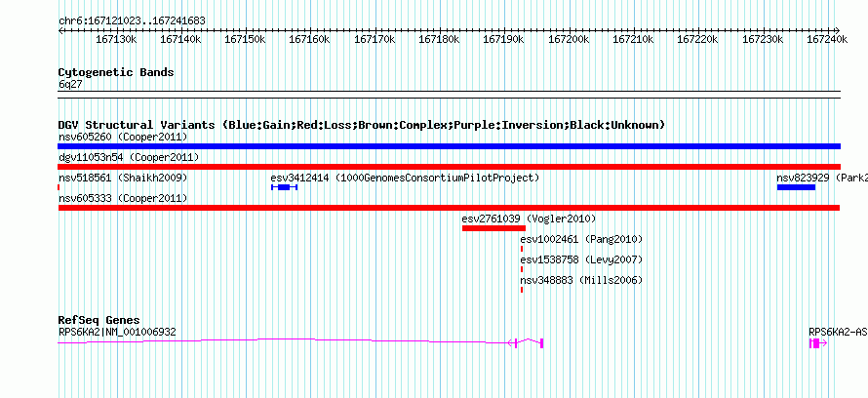Screen dimensions: 868x398
Task: Click the 167220k ruler tick label
Action: [x=698, y=39]
